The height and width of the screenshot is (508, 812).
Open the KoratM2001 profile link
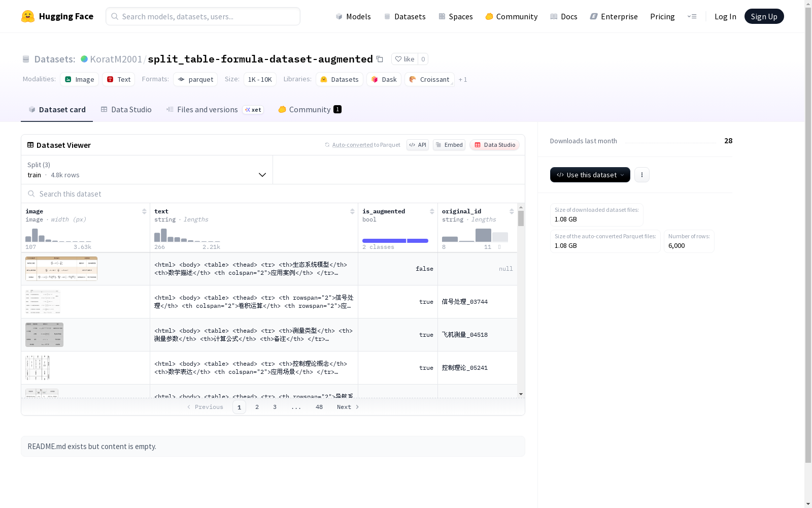(116, 59)
